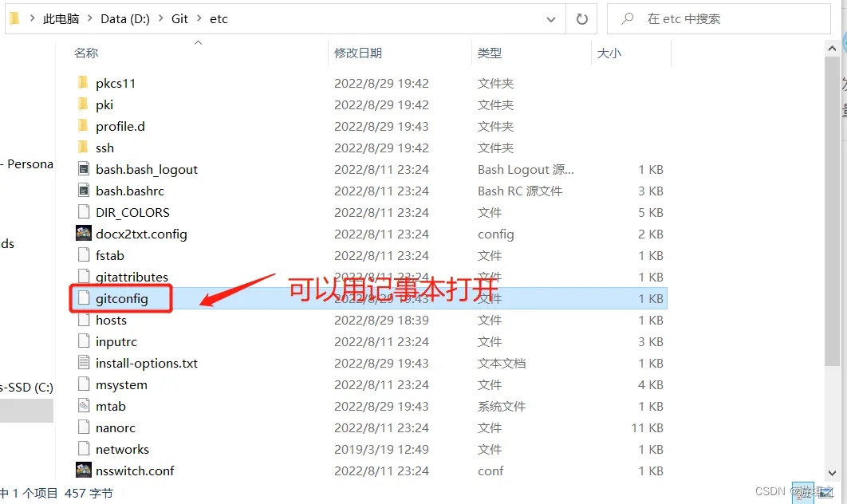The width and height of the screenshot is (847, 504).
Task: Select the msystem file icon
Action: click(84, 384)
